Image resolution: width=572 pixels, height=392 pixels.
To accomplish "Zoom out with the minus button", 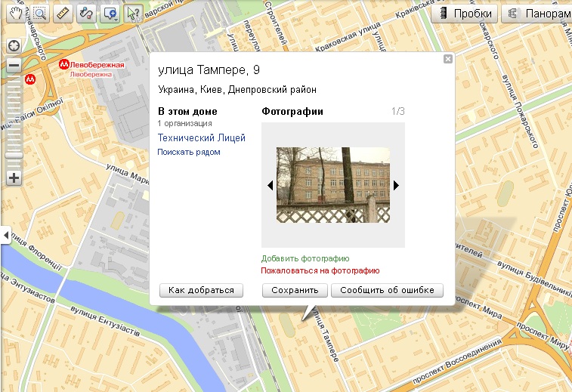I will coord(14,66).
